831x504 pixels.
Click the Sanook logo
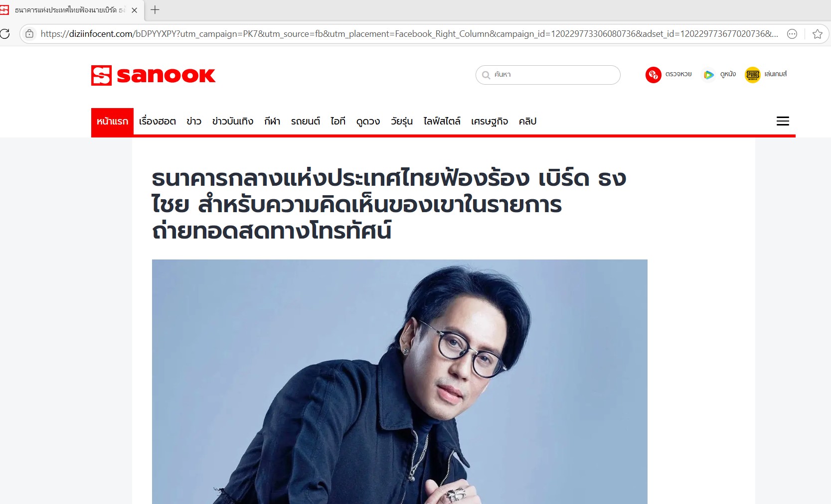pyautogui.click(x=153, y=75)
